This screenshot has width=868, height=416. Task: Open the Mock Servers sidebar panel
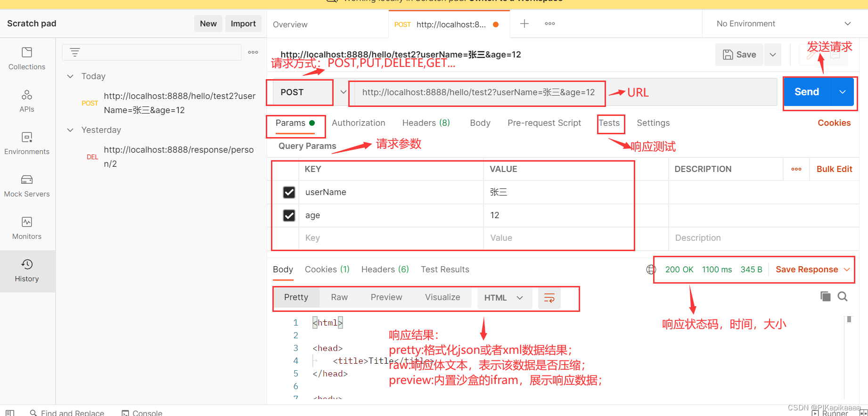27,186
